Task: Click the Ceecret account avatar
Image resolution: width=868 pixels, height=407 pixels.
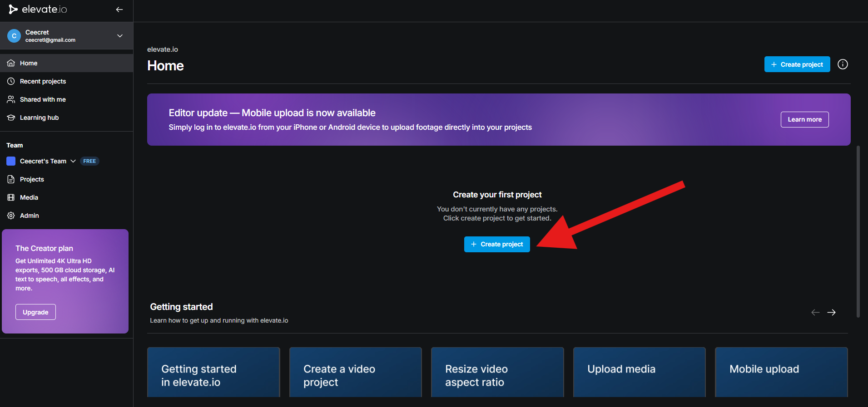Action: 14,36
